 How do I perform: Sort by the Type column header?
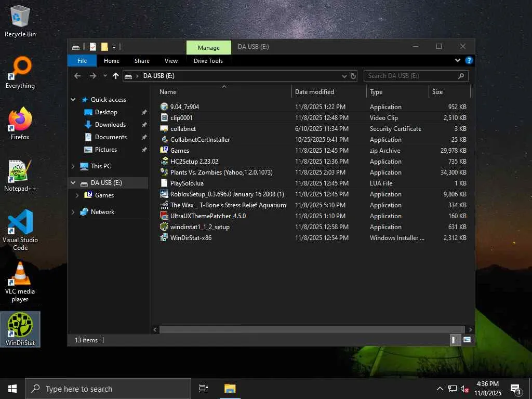[x=398, y=92]
